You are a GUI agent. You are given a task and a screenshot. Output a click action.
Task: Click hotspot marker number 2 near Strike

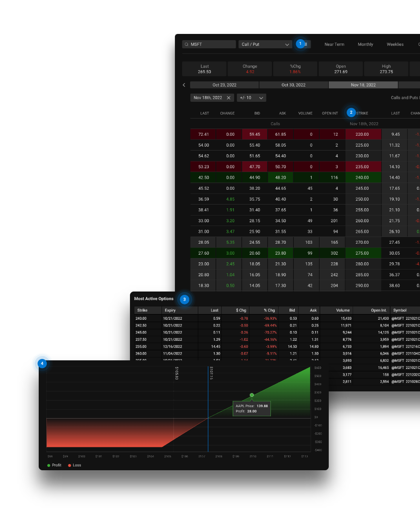351,113
